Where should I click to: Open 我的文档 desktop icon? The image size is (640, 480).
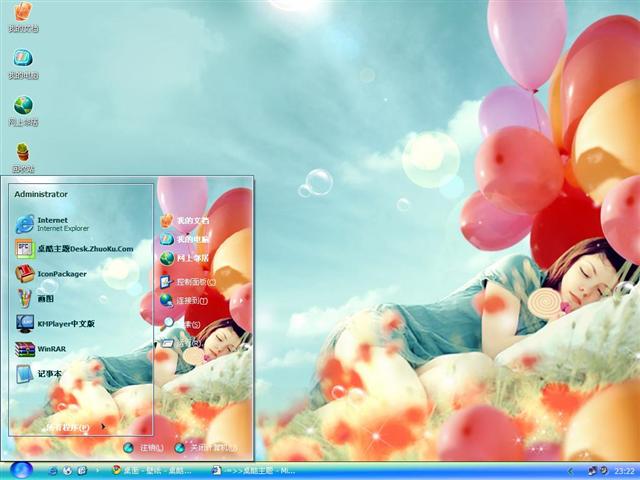(x=23, y=16)
